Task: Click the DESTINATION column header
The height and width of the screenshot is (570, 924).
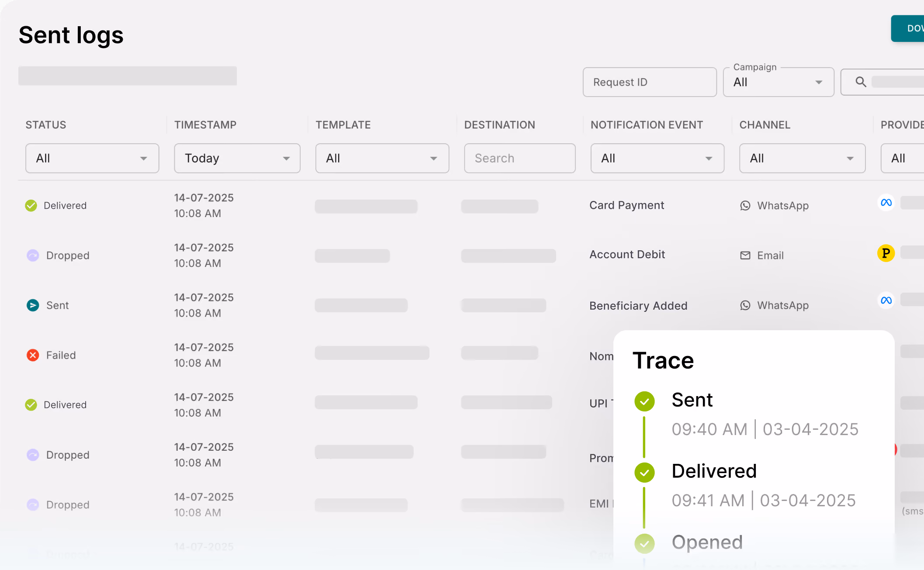Action: tap(499, 125)
